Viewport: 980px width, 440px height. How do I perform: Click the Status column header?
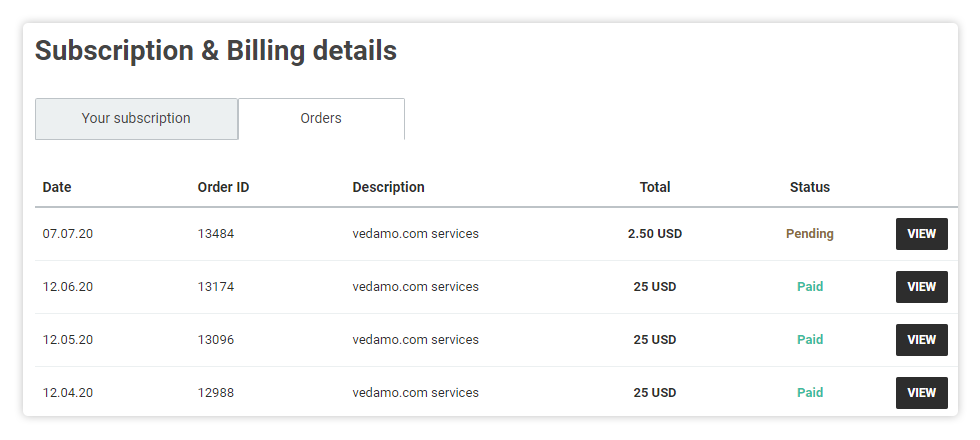click(x=810, y=188)
